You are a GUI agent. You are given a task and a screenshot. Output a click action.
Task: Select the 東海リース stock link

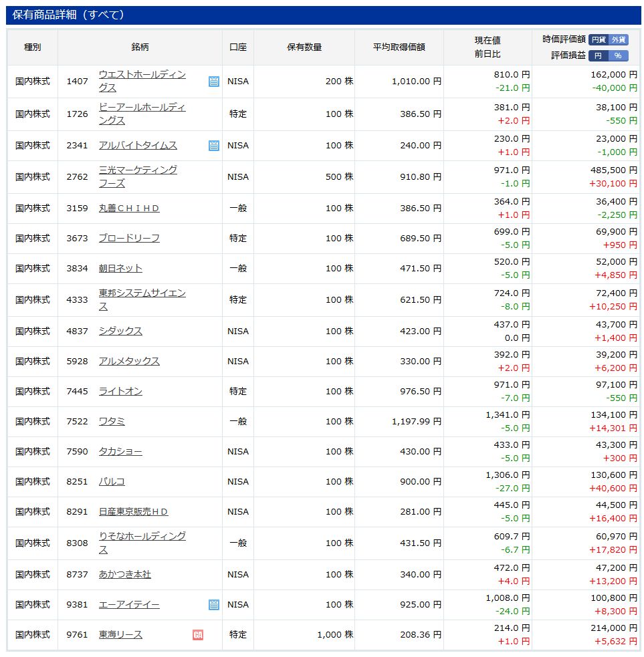click(x=120, y=635)
